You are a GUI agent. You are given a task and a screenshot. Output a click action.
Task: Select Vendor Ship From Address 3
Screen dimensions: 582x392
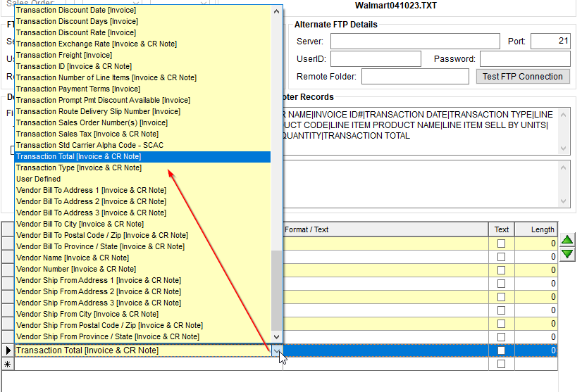pos(142,303)
